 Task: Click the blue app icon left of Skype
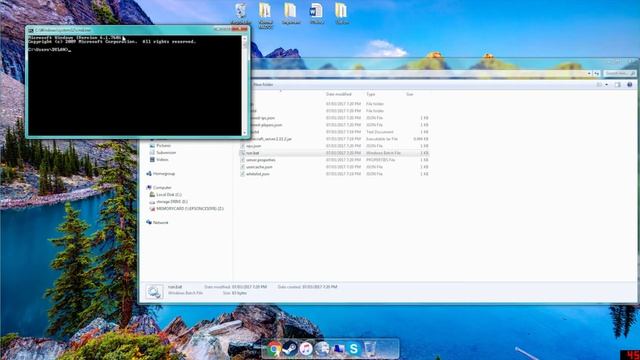(338, 349)
